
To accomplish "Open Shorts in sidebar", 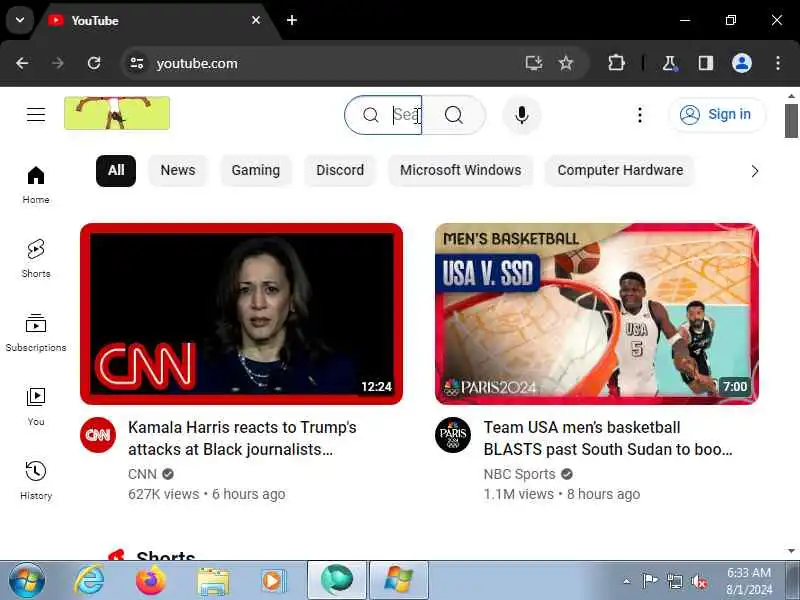I will [x=36, y=259].
